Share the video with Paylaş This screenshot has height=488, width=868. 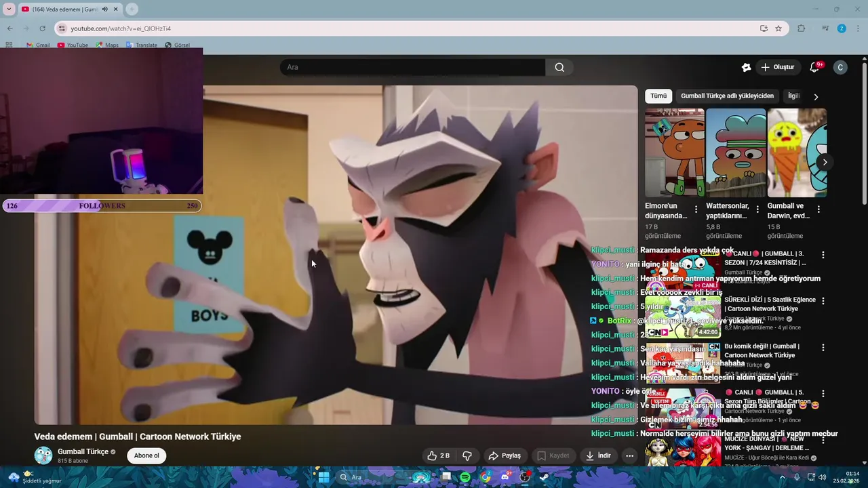[505, 455]
